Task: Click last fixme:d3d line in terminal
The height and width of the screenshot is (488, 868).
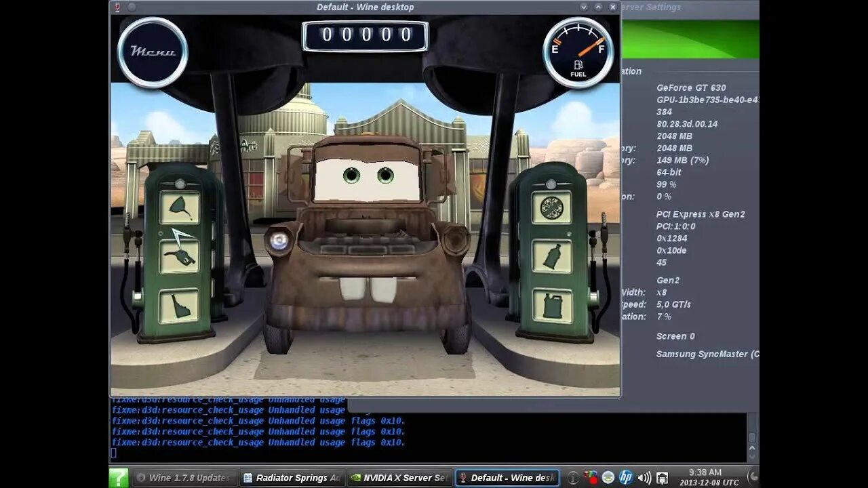Action: tap(258, 443)
